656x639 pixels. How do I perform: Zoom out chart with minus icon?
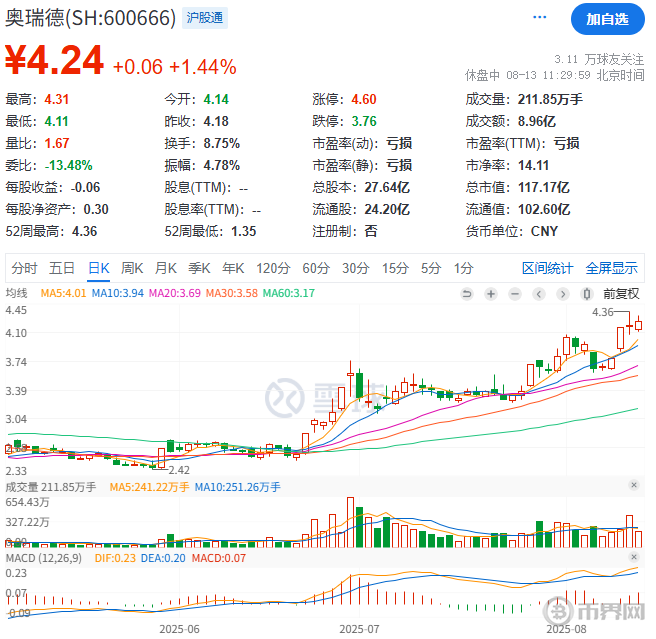pos(515,294)
